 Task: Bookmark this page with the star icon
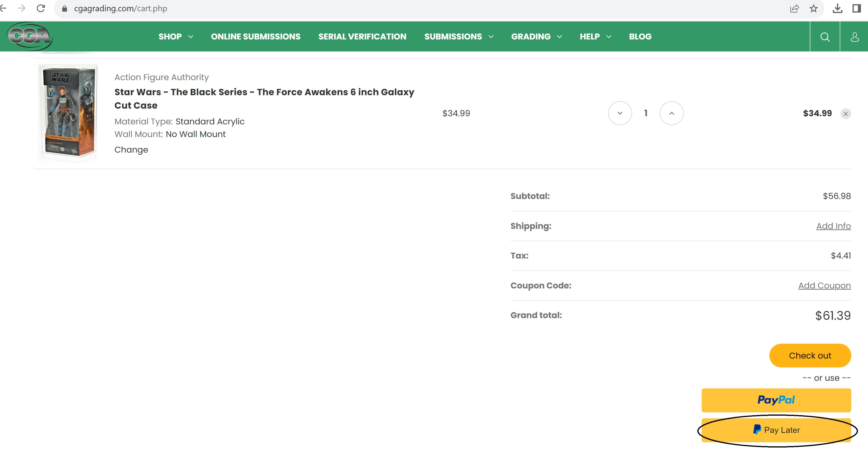point(813,8)
